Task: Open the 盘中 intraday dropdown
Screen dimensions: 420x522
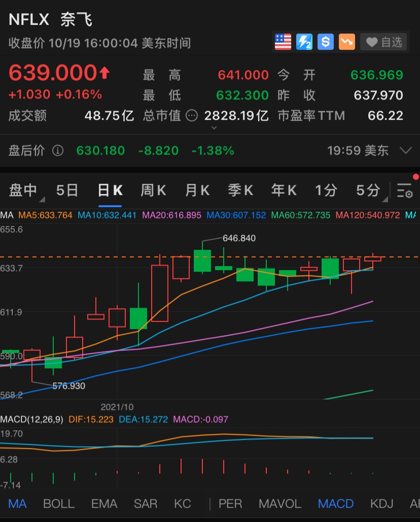Action: pyautogui.click(x=25, y=190)
